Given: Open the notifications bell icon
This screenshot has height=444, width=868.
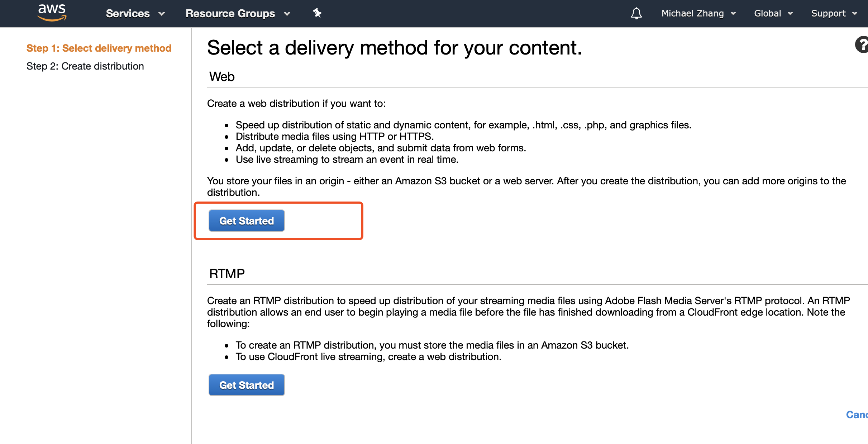Looking at the screenshot, I should point(636,13).
